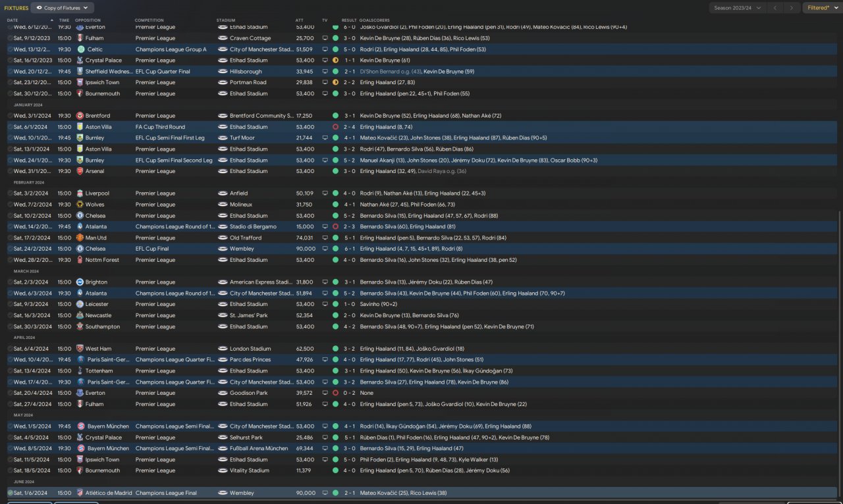Click the stadium icon beside Turf Moor
This screenshot has height=504, width=843.
click(222, 138)
